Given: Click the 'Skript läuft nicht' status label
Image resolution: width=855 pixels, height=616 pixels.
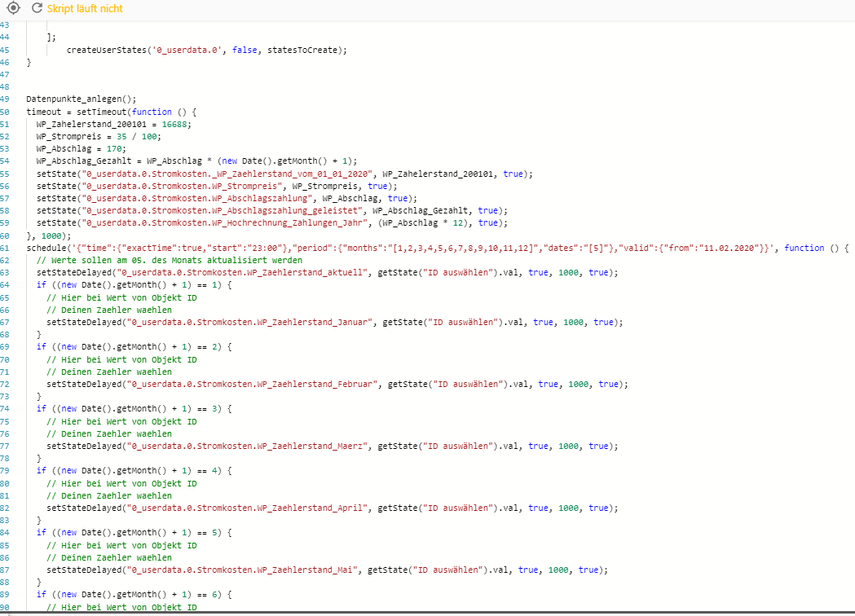Looking at the screenshot, I should click(x=85, y=9).
